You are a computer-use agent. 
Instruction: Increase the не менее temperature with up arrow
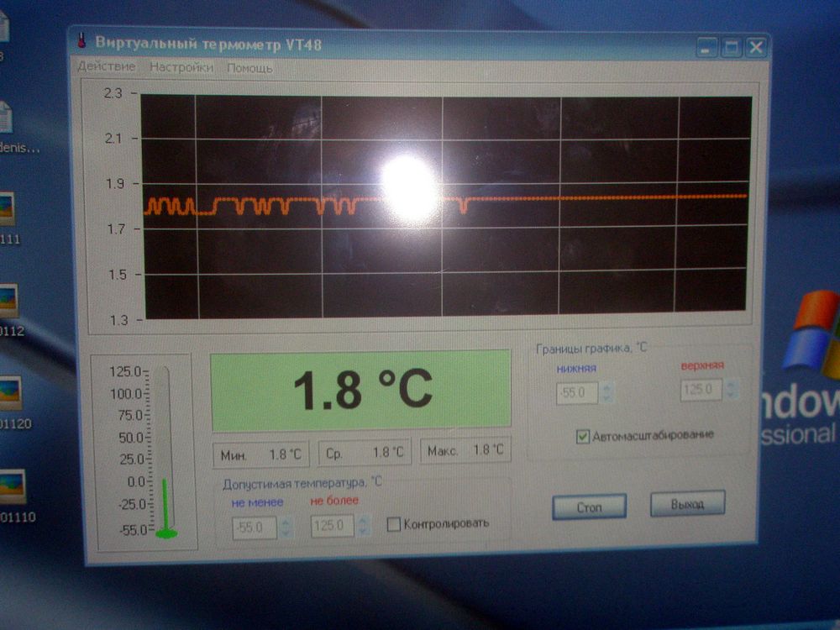coord(286,522)
